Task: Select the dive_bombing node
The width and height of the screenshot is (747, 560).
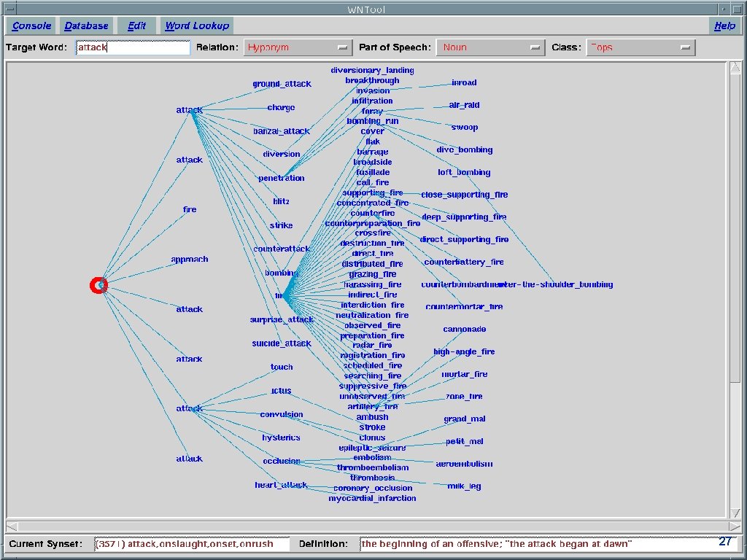Action: (x=465, y=150)
